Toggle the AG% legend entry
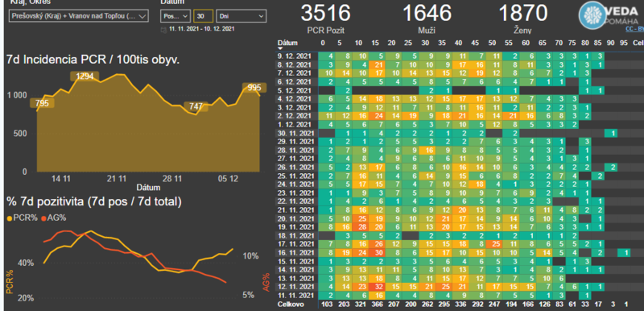This screenshot has height=311, width=644. point(53,218)
